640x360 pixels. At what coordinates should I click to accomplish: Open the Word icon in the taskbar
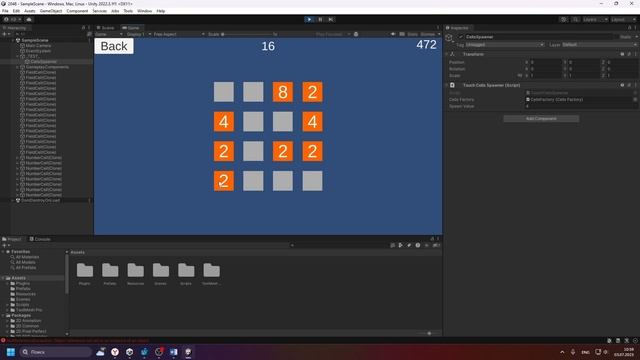173,352
